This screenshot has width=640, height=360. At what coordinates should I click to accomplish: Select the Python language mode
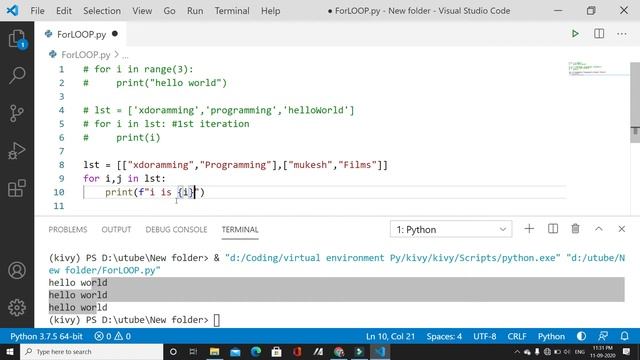click(x=551, y=336)
